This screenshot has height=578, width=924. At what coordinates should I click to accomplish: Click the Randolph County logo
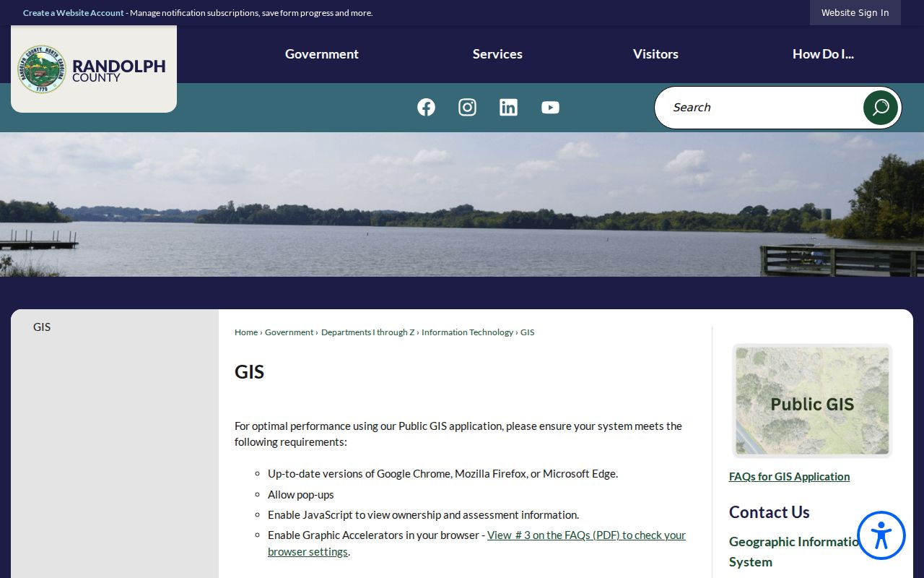coord(94,69)
